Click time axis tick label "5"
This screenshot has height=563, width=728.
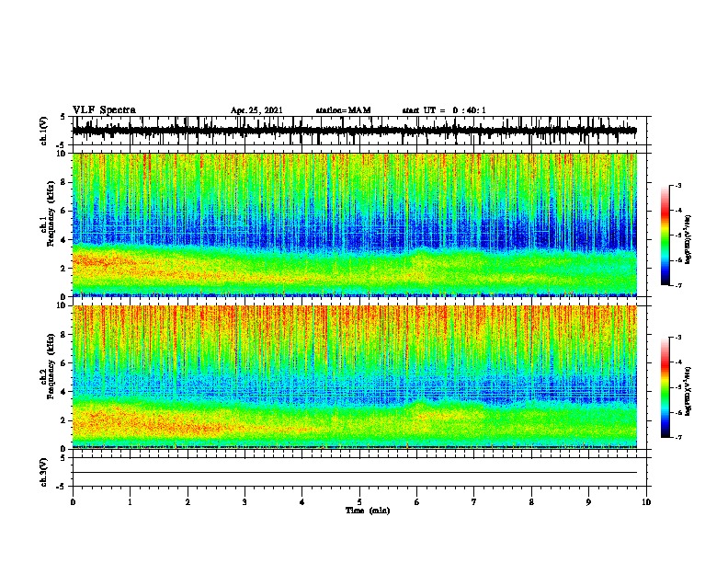click(x=359, y=502)
